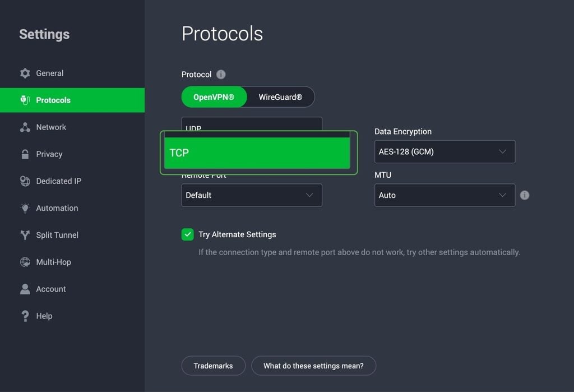Image resolution: width=574 pixels, height=392 pixels.
Task: Click the Automation lightbulb icon
Action: click(x=25, y=208)
